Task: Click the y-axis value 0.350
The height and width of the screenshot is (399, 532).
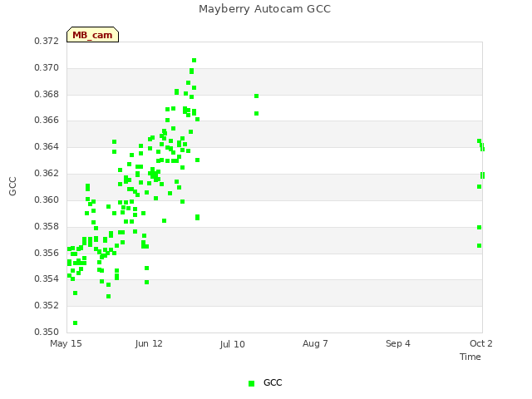Action: [x=47, y=332]
